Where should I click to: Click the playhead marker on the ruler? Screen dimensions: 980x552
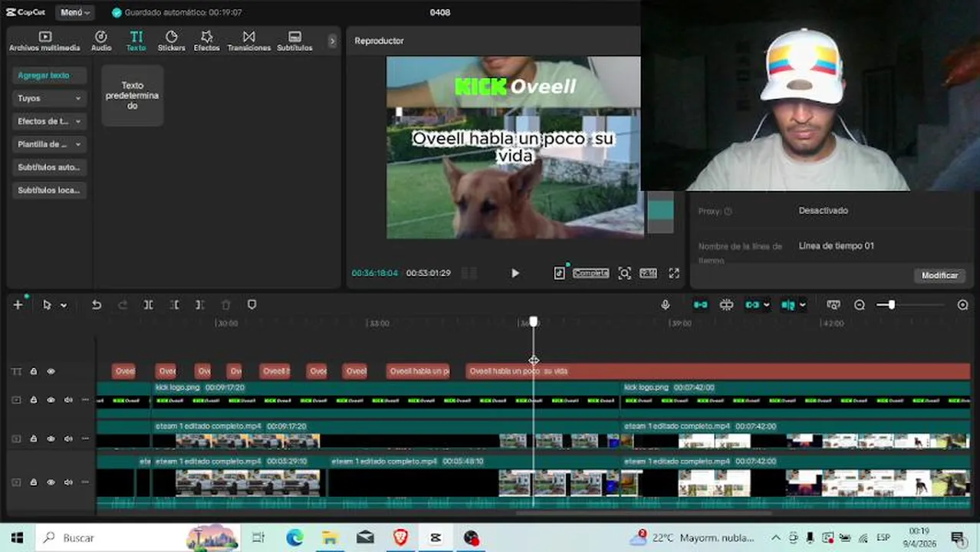[534, 322]
